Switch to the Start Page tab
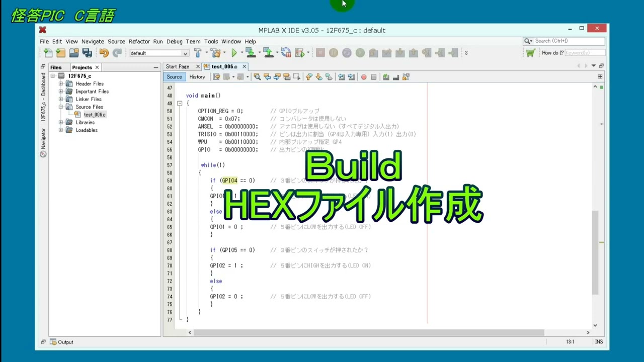Viewport: 644px width, 362px height. click(x=178, y=66)
